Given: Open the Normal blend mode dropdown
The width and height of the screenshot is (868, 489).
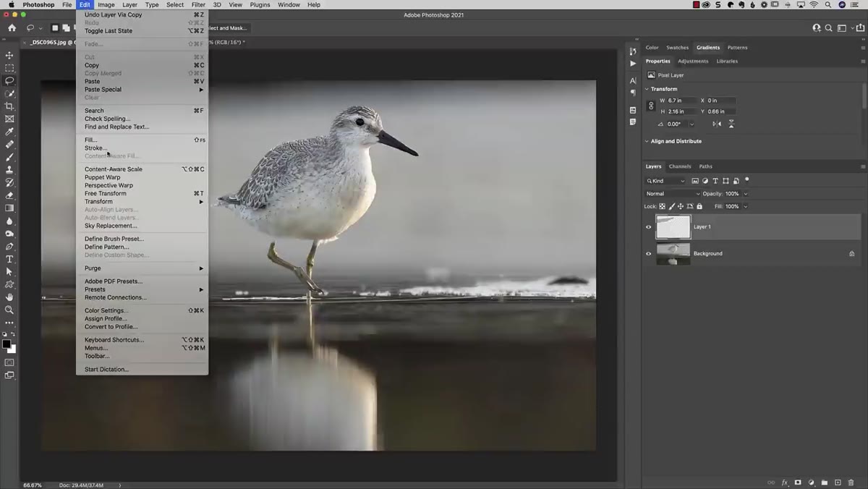Looking at the screenshot, I should click(673, 194).
